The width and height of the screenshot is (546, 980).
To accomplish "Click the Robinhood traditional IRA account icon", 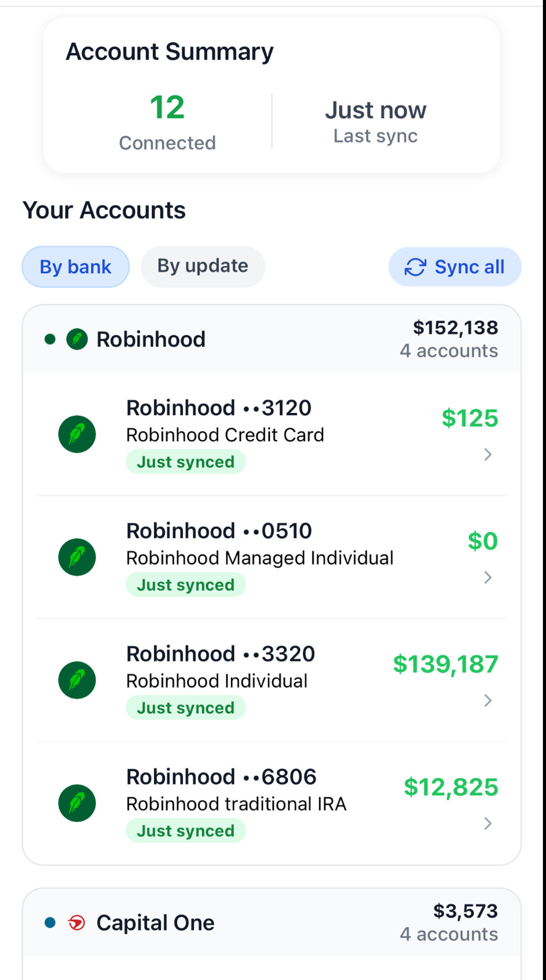I will pos(77,803).
